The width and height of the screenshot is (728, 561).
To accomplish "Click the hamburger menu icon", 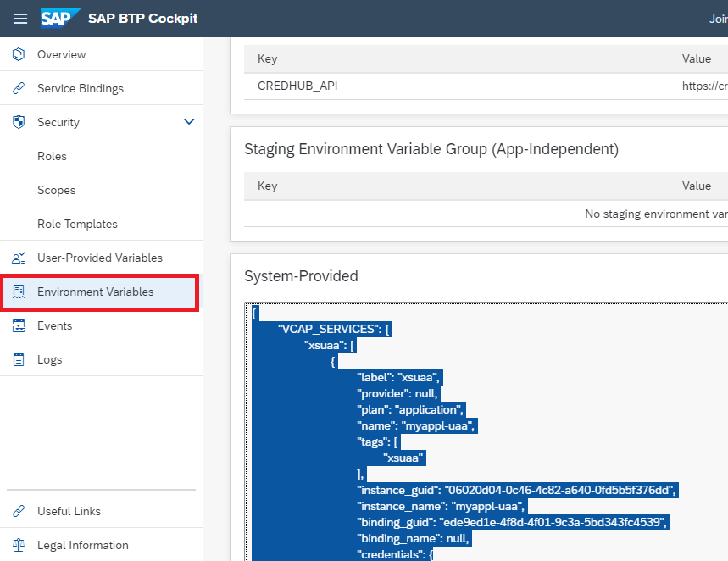I will [20, 19].
